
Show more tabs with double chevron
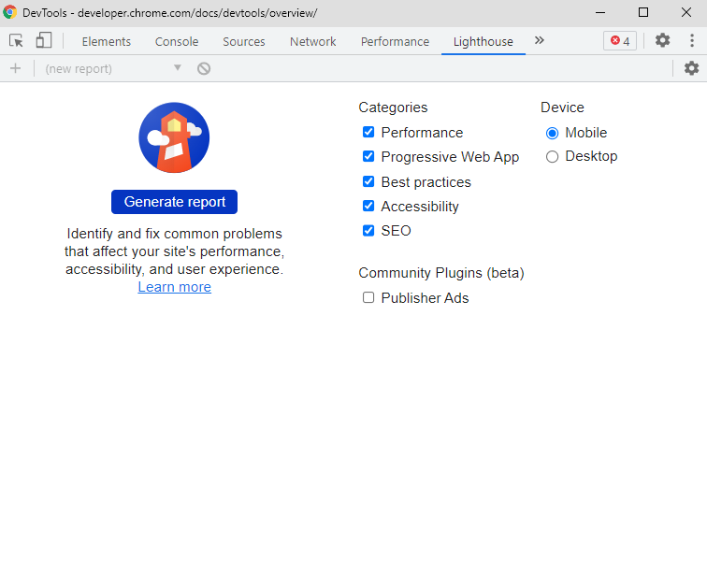(540, 40)
